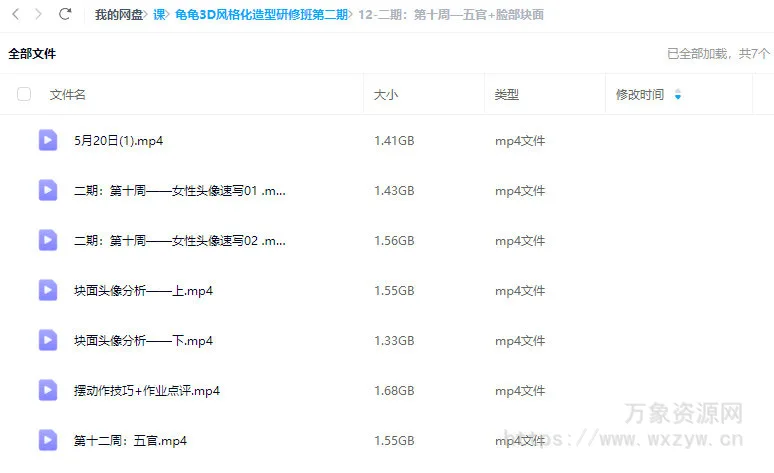Open the 课 breadcrumb folder
This screenshot has width=774, height=473.
point(159,15)
